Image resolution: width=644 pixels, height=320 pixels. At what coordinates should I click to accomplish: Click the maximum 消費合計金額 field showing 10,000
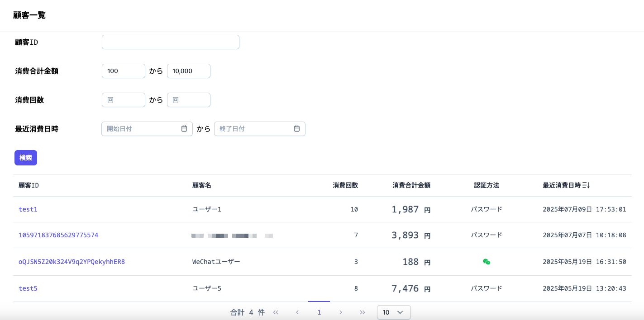189,71
